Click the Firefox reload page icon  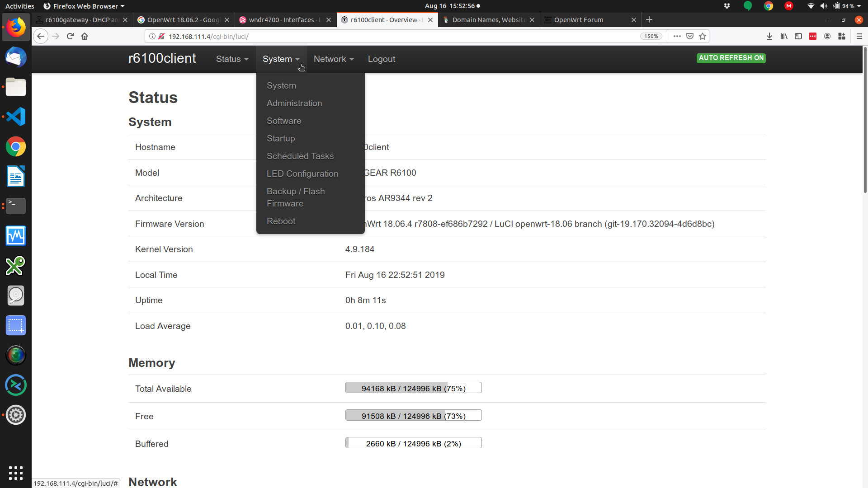(x=70, y=36)
